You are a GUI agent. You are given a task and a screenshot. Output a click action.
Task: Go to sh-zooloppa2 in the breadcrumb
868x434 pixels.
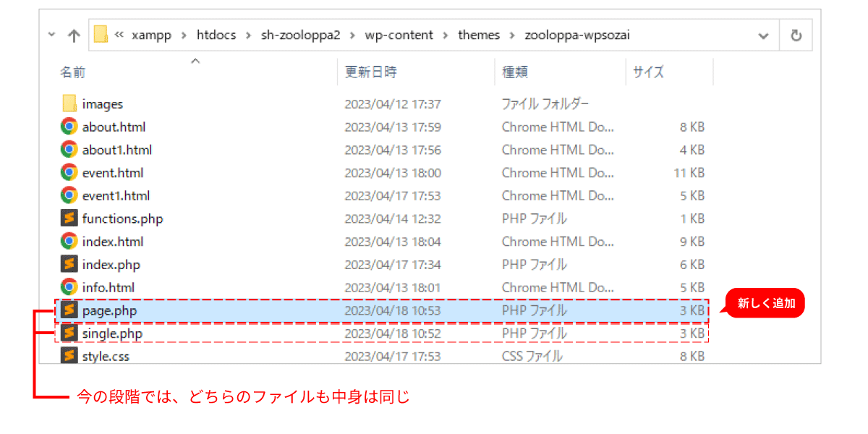[x=300, y=35]
